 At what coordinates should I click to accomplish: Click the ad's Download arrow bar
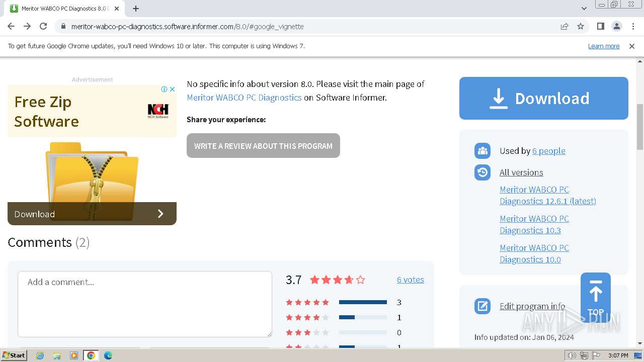coord(92,214)
